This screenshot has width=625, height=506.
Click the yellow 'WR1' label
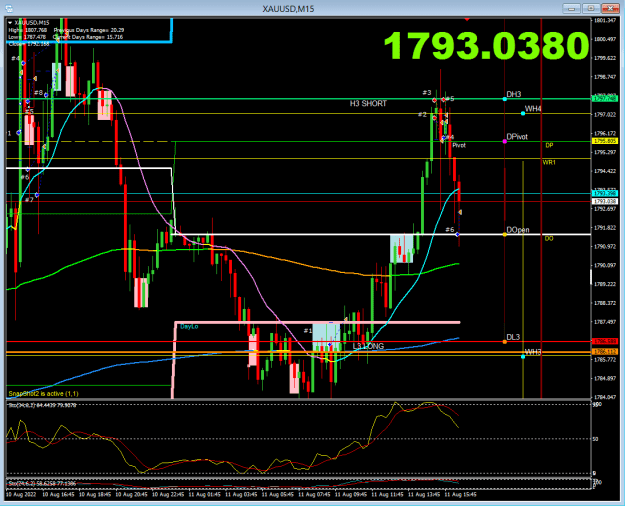coord(549,163)
